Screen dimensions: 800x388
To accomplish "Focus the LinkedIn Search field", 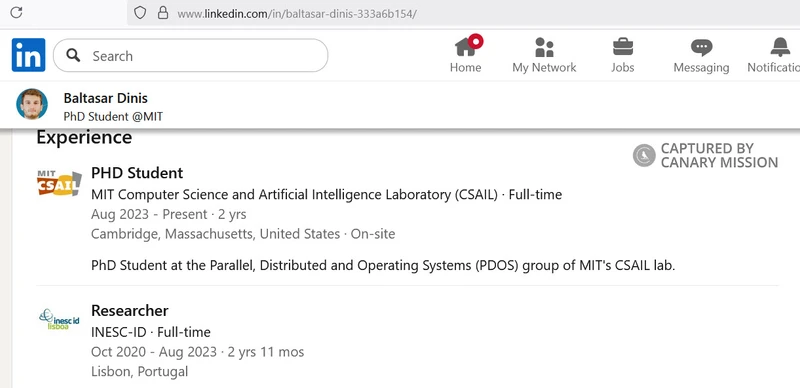I will 190,55.
